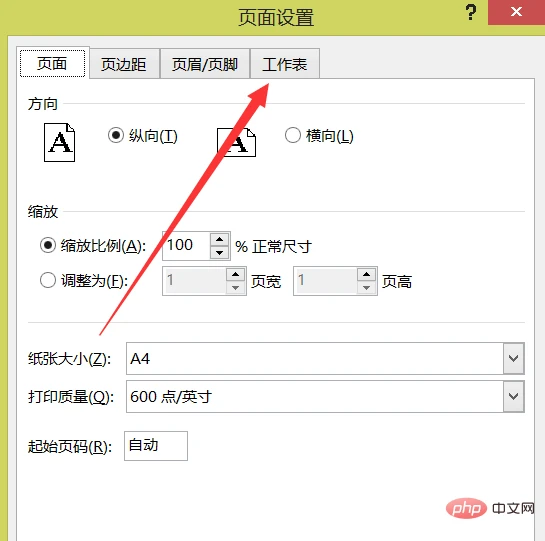Choose the 缩放比例(A) radio option

48,245
